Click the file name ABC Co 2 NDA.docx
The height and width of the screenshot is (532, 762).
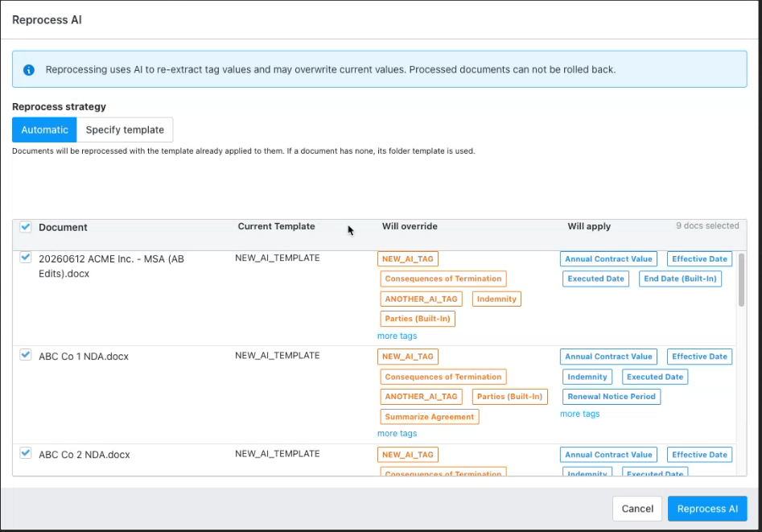coord(84,455)
